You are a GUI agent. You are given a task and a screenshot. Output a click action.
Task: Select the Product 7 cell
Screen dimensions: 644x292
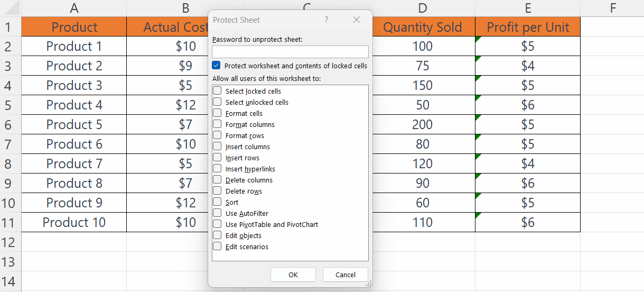[x=74, y=164]
